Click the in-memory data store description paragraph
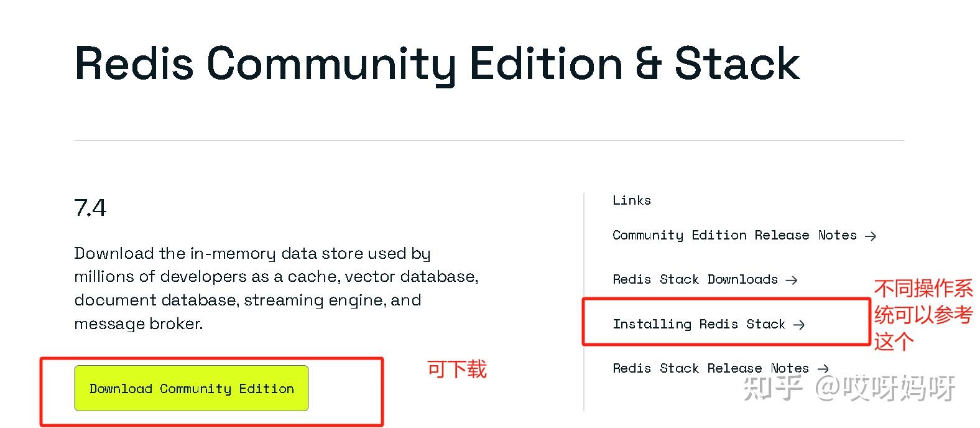 click(276, 288)
